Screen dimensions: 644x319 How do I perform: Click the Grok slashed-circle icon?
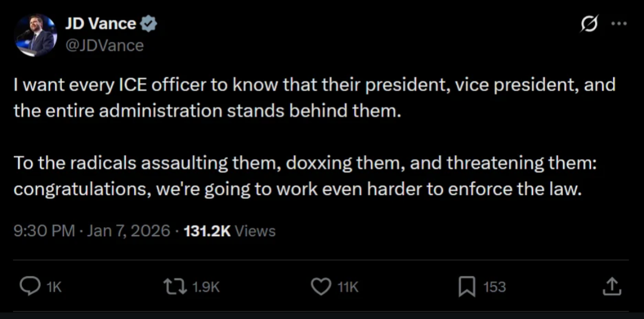[589, 24]
